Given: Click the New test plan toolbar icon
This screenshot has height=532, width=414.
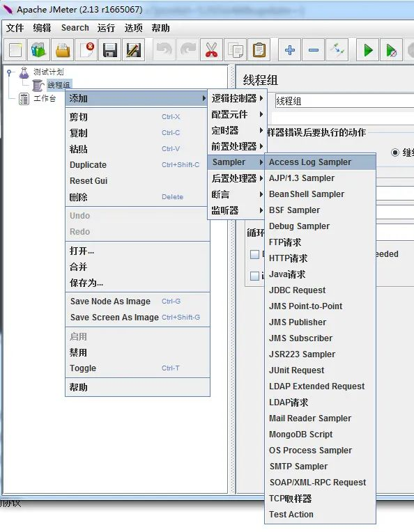Looking at the screenshot, I should pyautogui.click(x=15, y=50).
